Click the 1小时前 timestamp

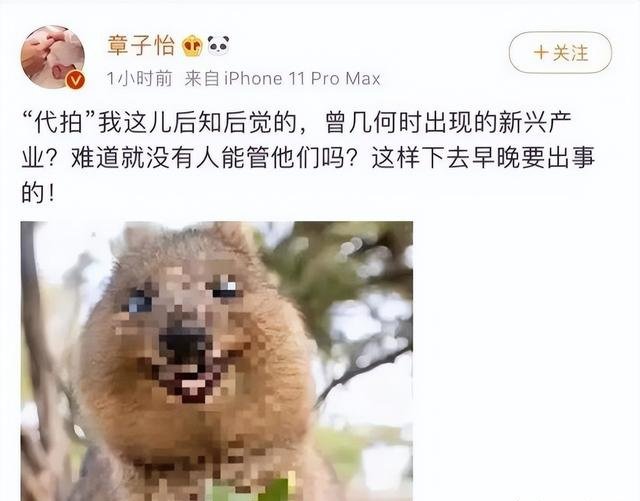pos(139,78)
